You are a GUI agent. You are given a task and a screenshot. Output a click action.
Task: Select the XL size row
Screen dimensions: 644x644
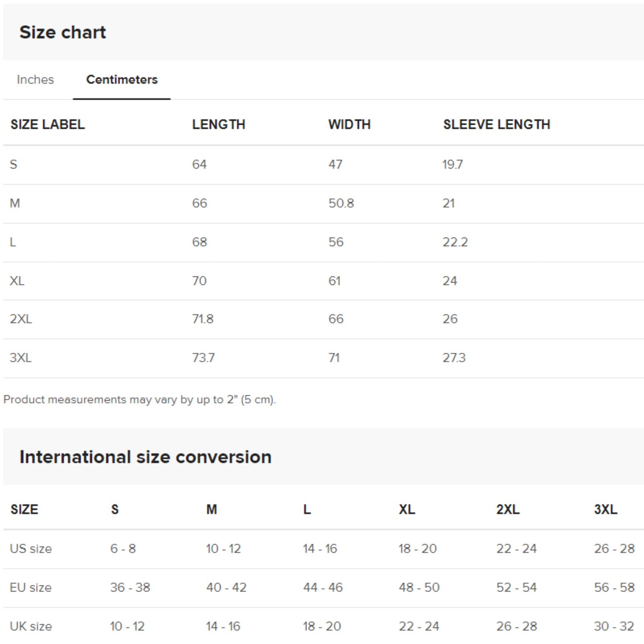(x=16, y=280)
